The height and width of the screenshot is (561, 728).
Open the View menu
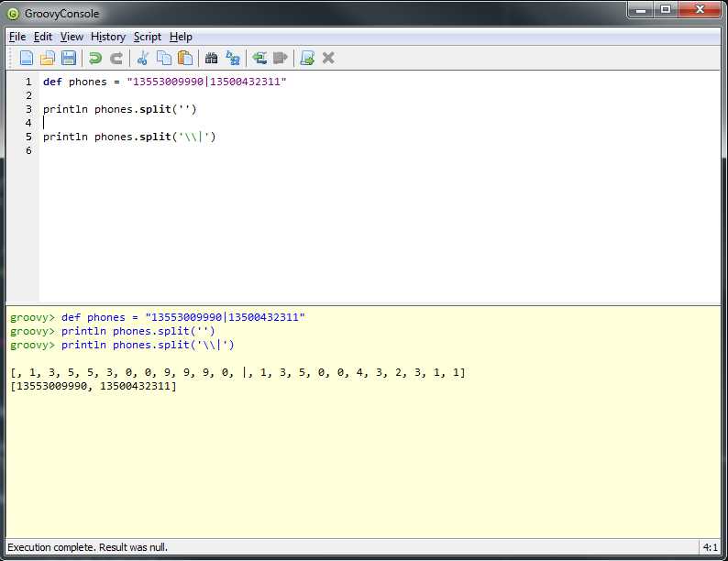coord(72,37)
